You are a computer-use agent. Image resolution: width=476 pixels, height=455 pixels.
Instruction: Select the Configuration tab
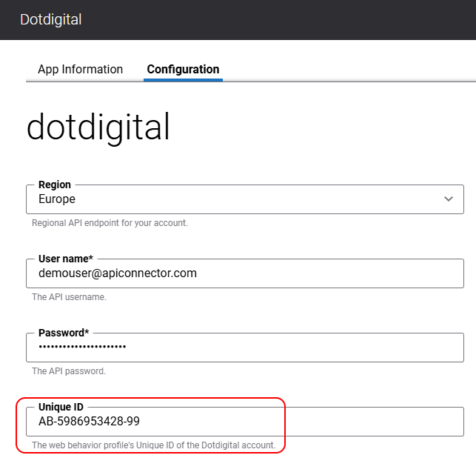(x=183, y=70)
